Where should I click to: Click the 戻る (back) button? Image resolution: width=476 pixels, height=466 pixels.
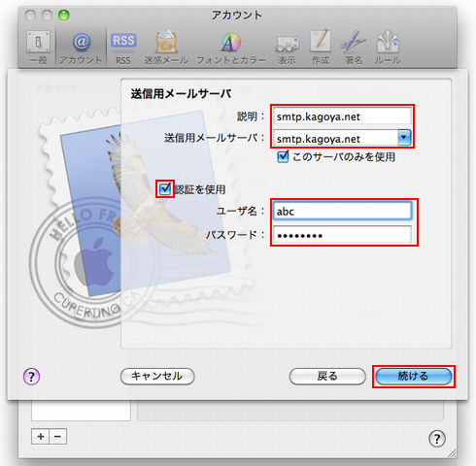327,377
